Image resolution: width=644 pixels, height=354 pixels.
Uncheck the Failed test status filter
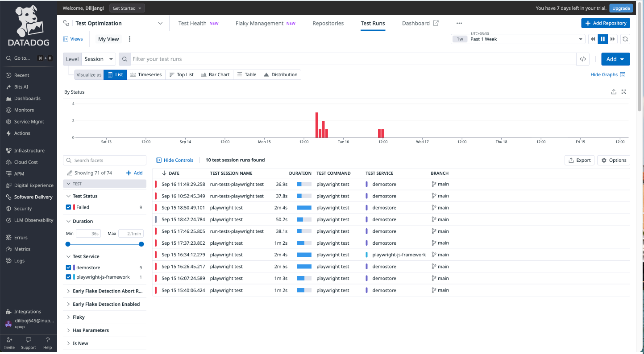click(x=68, y=207)
